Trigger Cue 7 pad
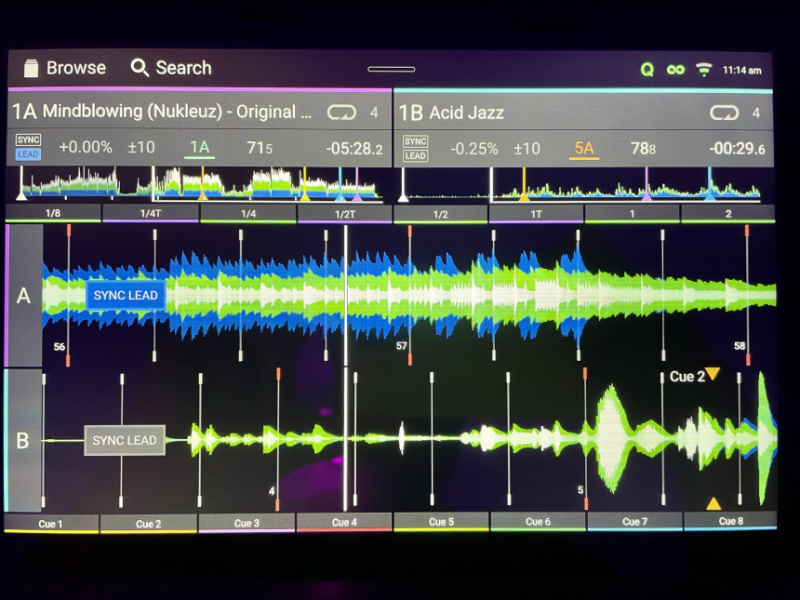Image resolution: width=800 pixels, height=600 pixels. [635, 521]
